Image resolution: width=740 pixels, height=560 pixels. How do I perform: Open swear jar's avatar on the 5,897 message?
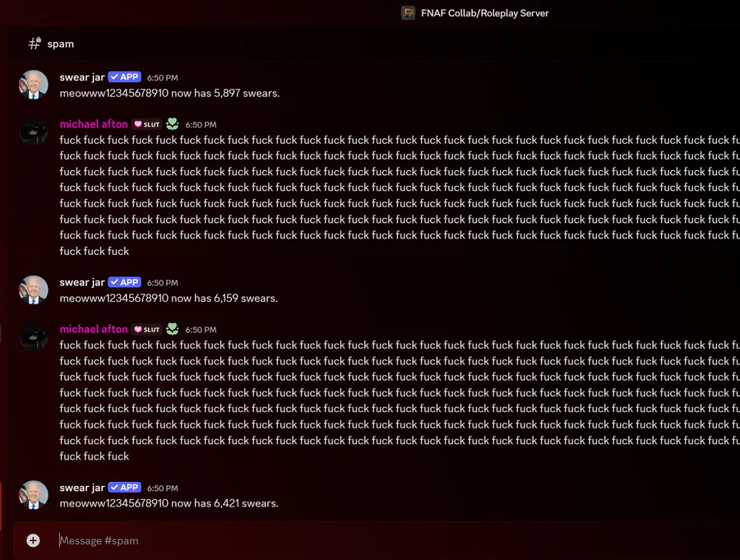(x=34, y=85)
